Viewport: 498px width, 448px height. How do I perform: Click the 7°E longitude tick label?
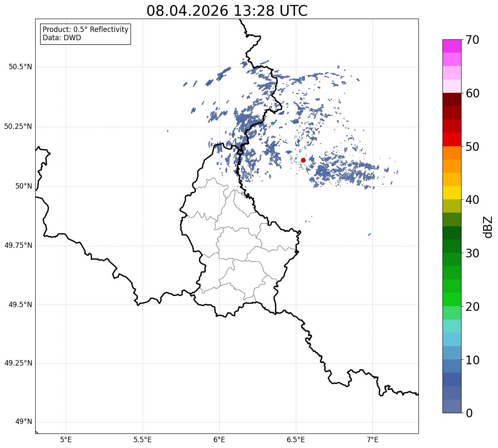[372, 439]
